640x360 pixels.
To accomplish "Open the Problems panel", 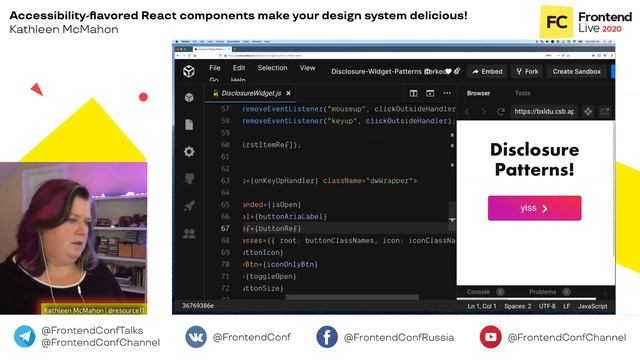I will pyautogui.click(x=542, y=292).
